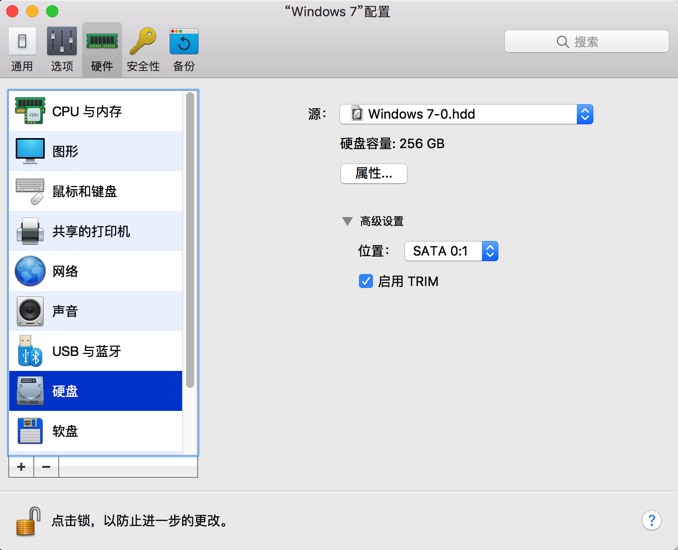678x550 pixels.
Task: Select CPU 与内存 chip icon in sidebar
Action: click(x=30, y=111)
